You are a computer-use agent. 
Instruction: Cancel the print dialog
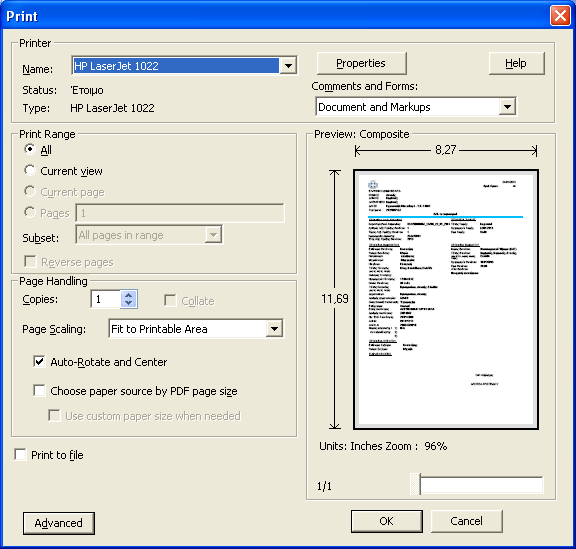(x=467, y=521)
